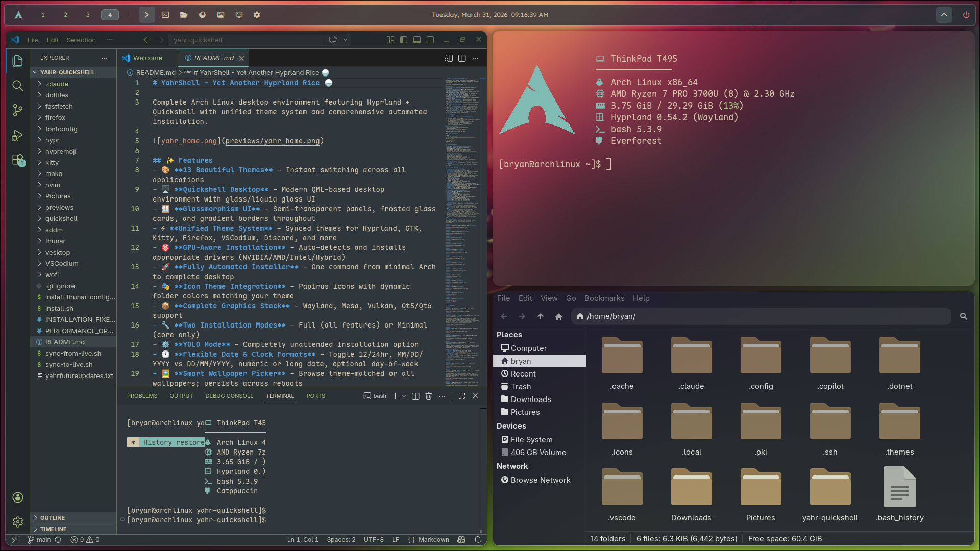Open Bookmarks menu in Thunar
Viewport: 980px width, 551px height.
pos(604,298)
